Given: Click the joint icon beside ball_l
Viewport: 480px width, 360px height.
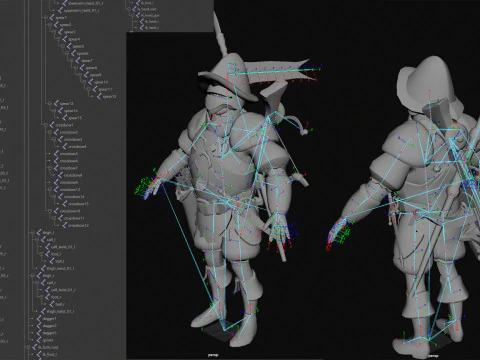Looking at the screenshot, I should coord(52,261).
